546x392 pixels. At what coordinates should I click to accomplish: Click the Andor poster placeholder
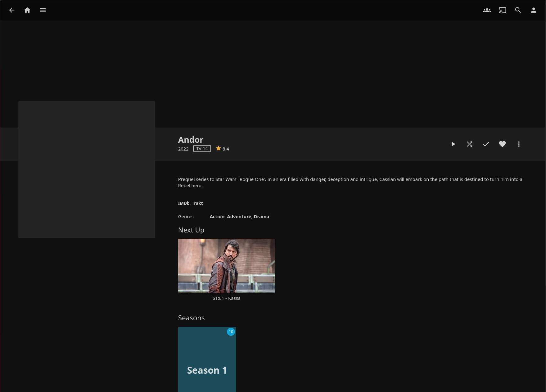(87, 169)
